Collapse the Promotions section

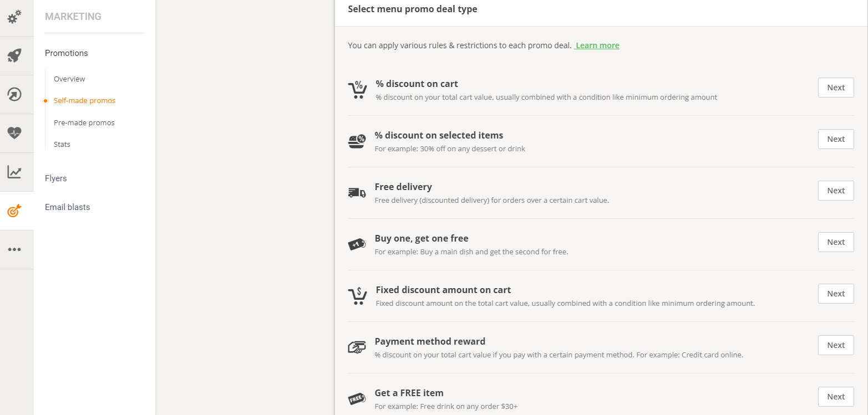pyautogui.click(x=67, y=53)
